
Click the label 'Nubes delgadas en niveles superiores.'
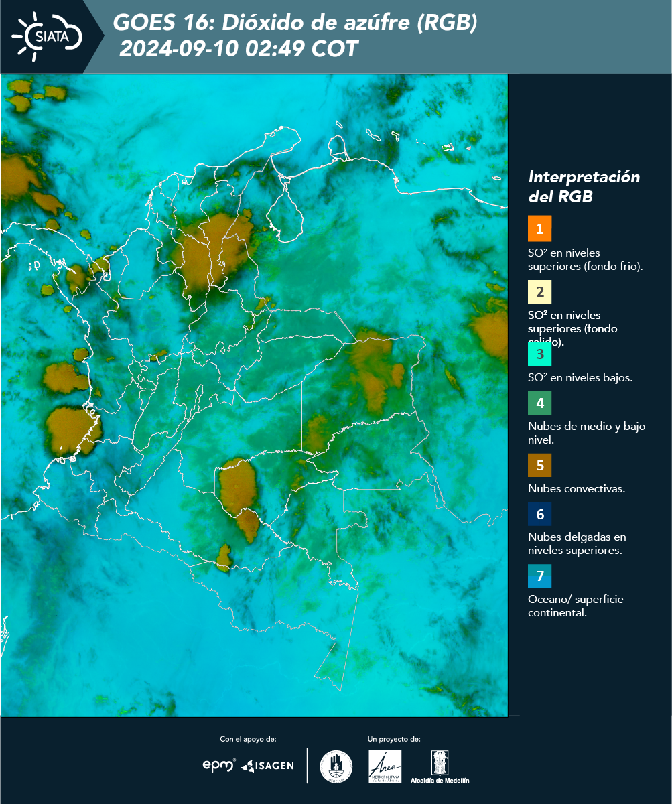pos(576,543)
